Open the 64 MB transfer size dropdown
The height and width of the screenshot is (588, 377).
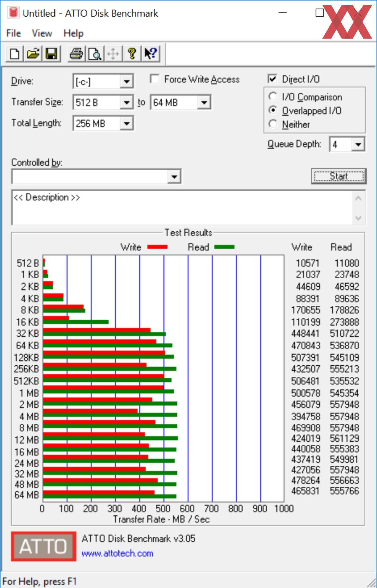pos(204,103)
